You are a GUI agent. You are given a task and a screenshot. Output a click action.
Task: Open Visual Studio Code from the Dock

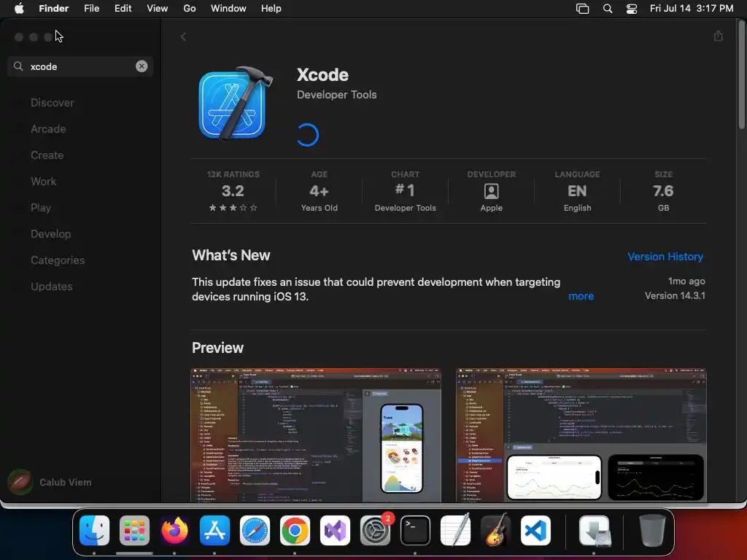535,530
